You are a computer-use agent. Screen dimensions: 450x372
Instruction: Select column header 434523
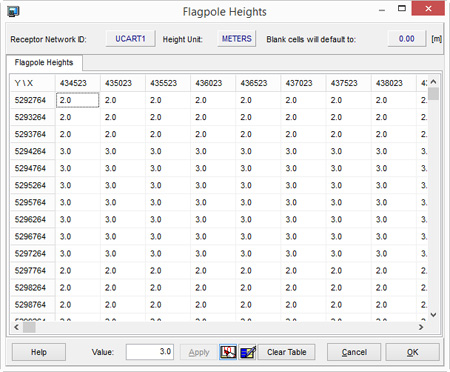pyautogui.click(x=78, y=83)
